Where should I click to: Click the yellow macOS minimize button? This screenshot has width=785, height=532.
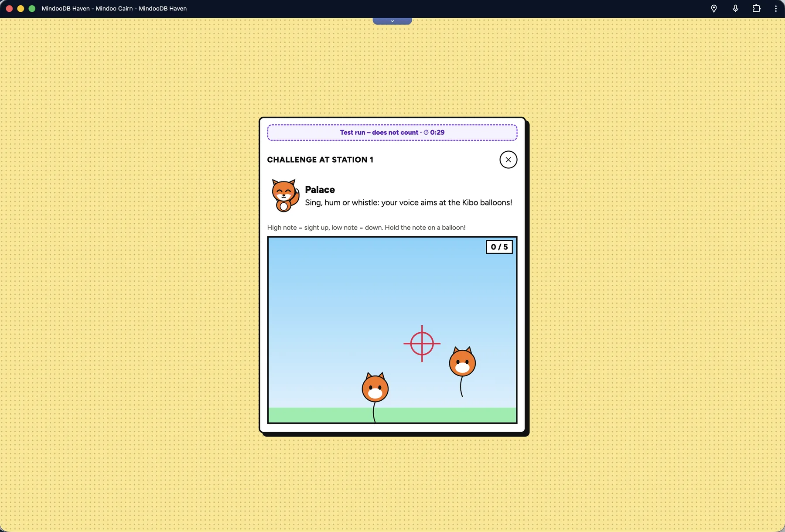point(20,9)
